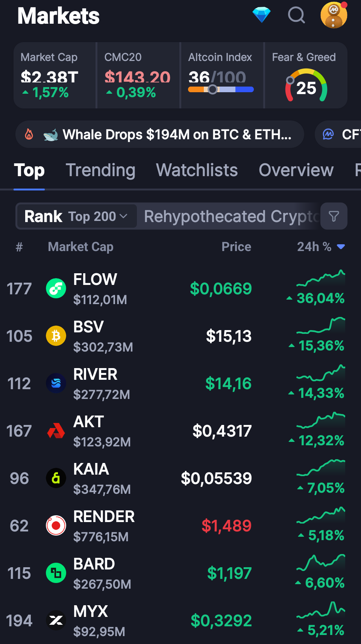Tap the BSV coin logo
The image size is (361, 644).
[x=56, y=336]
